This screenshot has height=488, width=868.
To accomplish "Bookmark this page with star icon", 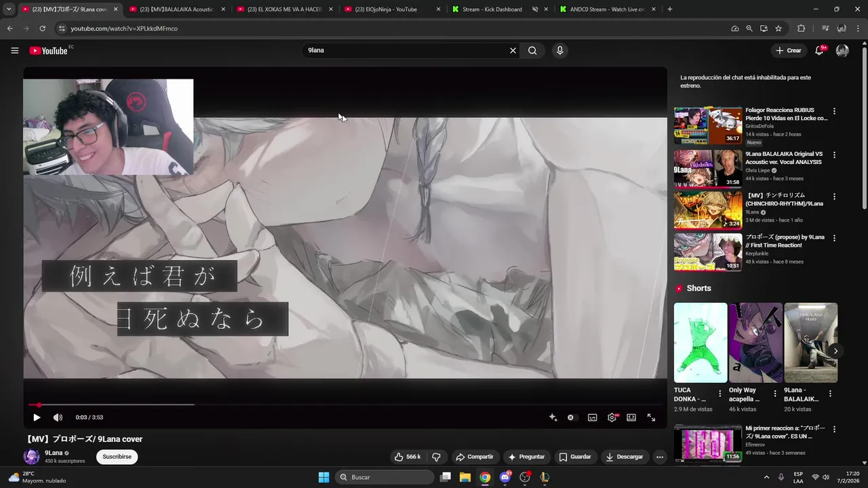I will (x=778, y=28).
